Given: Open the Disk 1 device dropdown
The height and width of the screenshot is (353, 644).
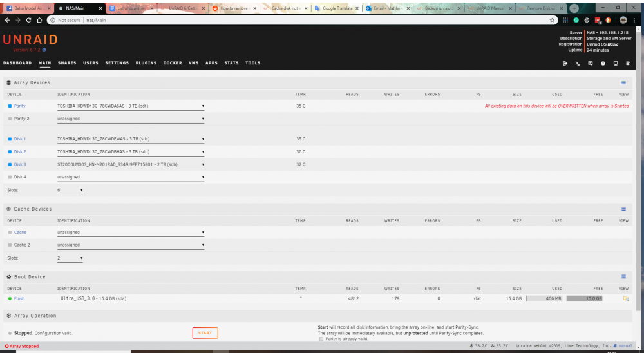Looking at the screenshot, I should point(131,139).
